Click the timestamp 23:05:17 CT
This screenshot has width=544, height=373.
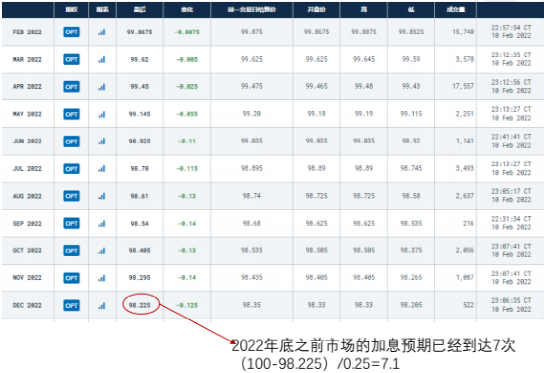pyautogui.click(x=511, y=192)
